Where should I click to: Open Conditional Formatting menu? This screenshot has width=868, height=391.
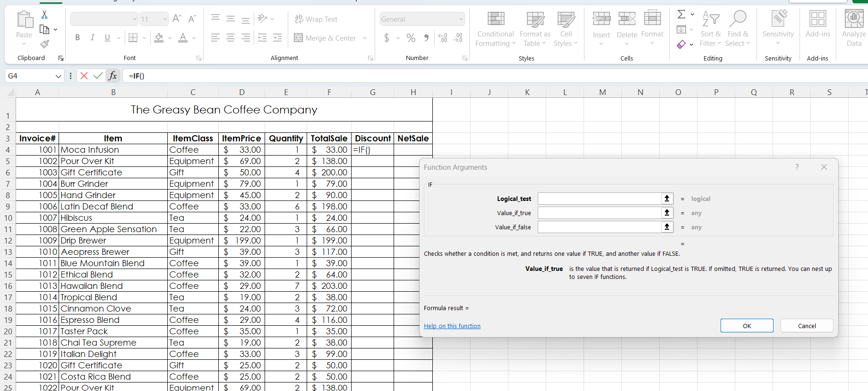pos(495,28)
